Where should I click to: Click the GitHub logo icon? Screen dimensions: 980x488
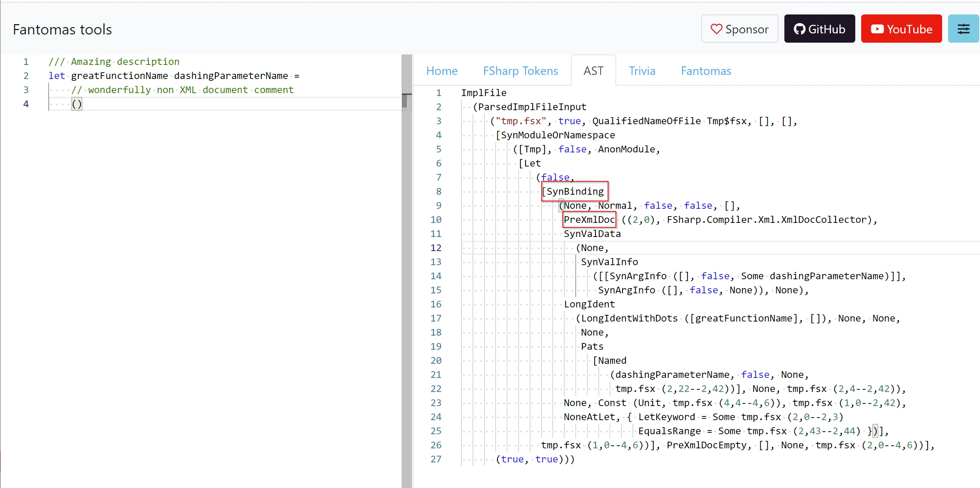801,29
